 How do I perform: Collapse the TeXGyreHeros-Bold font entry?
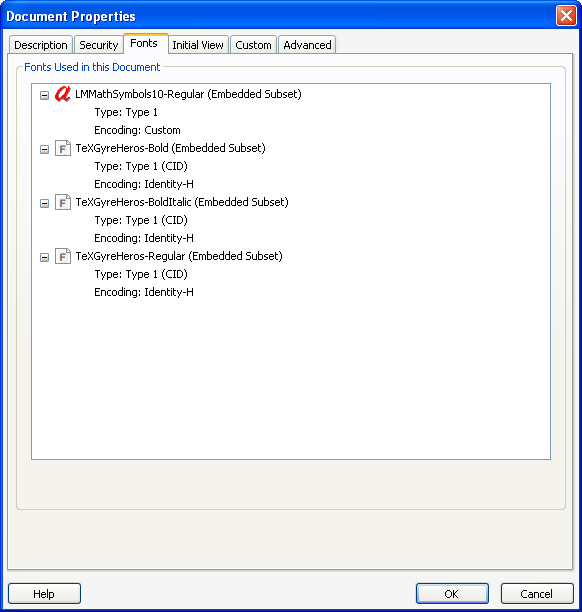tap(44, 149)
